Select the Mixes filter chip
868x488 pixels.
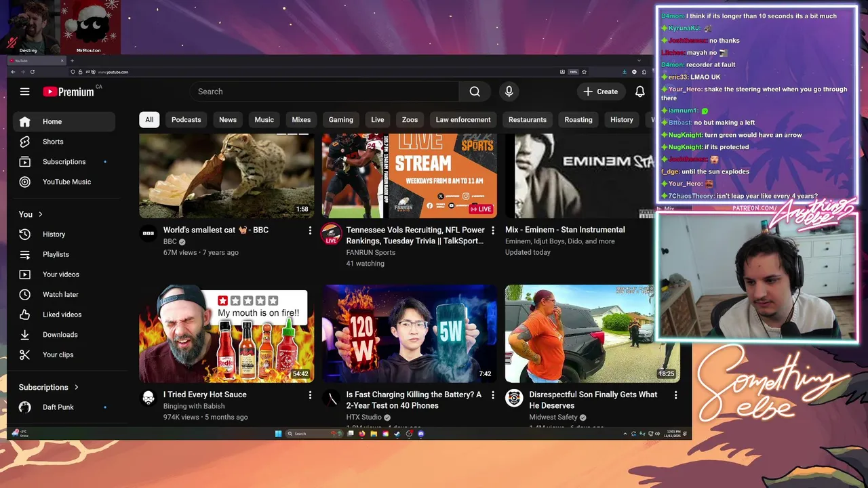pyautogui.click(x=301, y=120)
